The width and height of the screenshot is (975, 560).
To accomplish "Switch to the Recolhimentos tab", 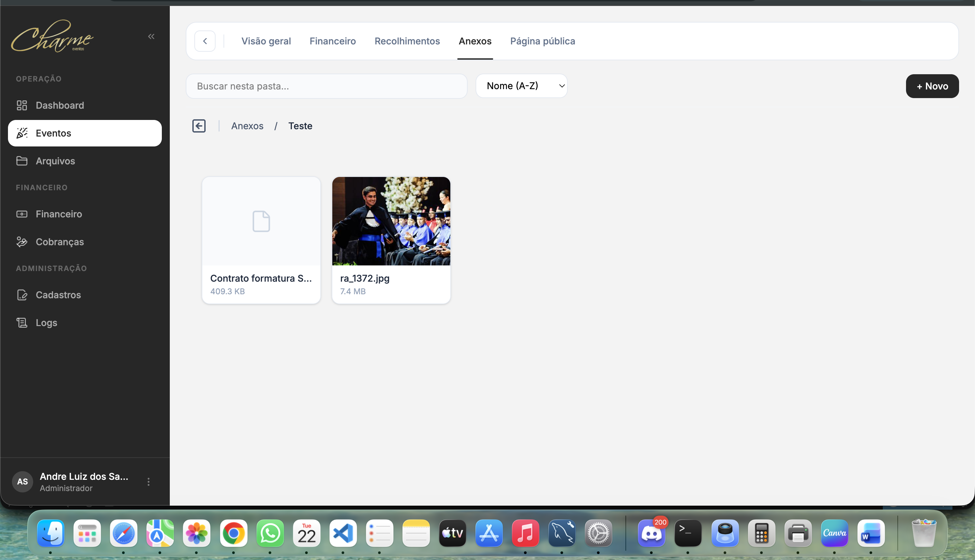I will coord(407,41).
